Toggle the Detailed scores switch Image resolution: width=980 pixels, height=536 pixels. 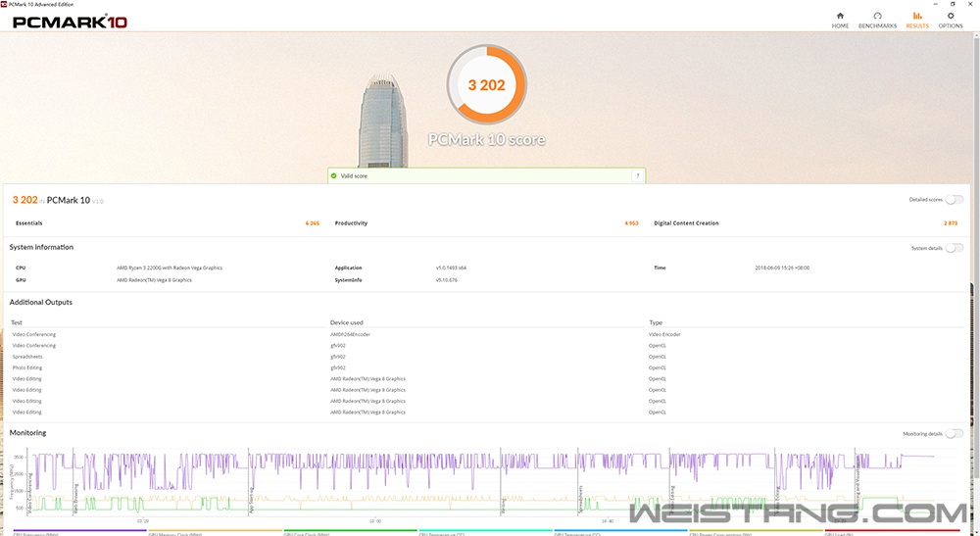coord(954,200)
